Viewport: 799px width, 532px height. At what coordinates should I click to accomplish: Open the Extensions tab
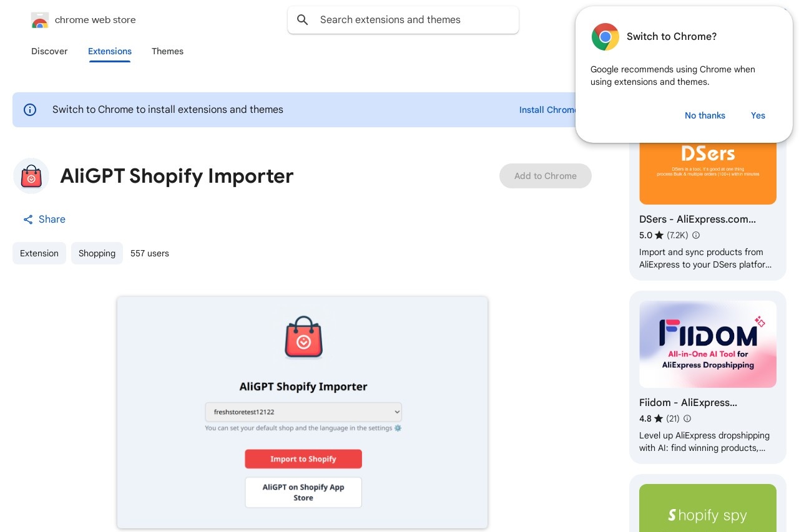click(110, 51)
